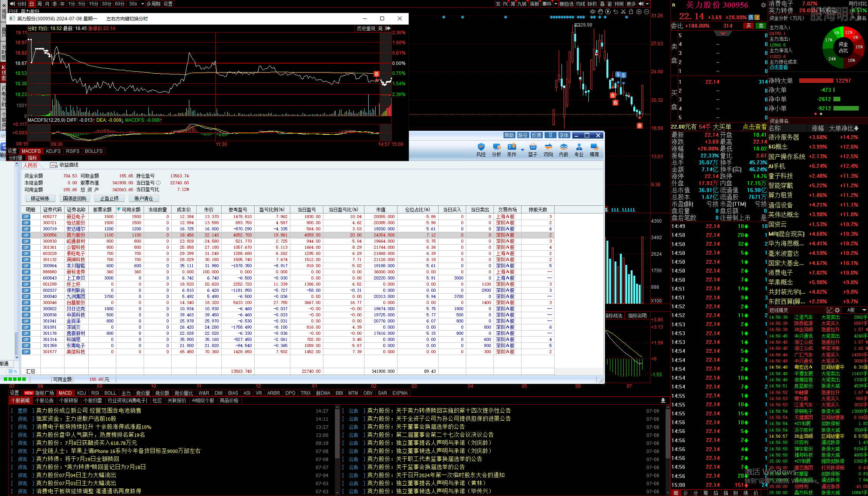Open the 更多 more menu in top toolbar
868x496 pixels.
631,4
